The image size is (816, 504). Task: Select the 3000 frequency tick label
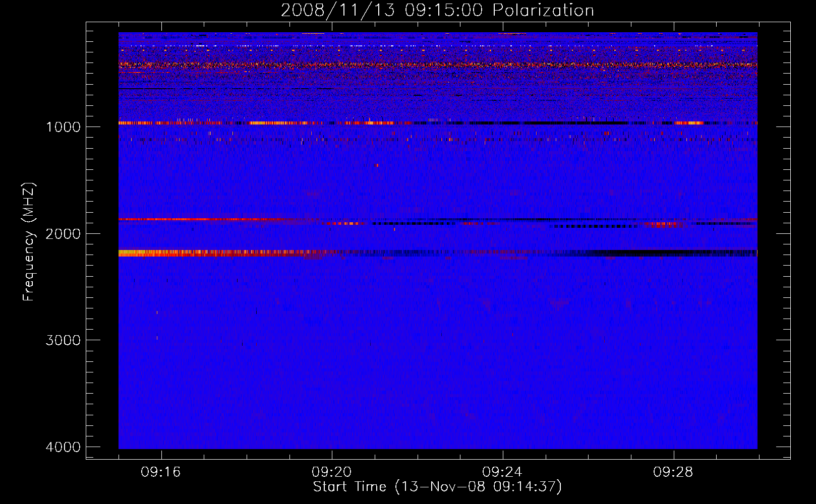click(x=63, y=340)
